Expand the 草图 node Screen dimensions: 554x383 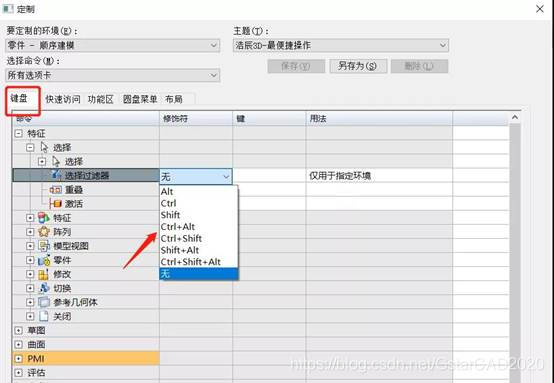[x=18, y=330]
